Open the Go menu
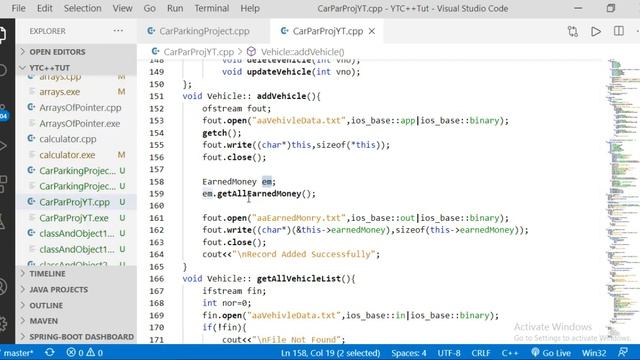 click(149, 8)
